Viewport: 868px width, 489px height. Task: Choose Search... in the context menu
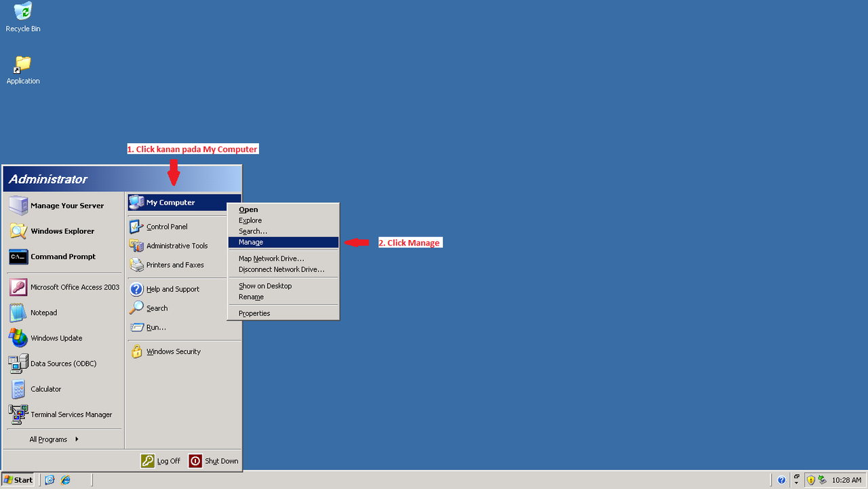point(283,231)
